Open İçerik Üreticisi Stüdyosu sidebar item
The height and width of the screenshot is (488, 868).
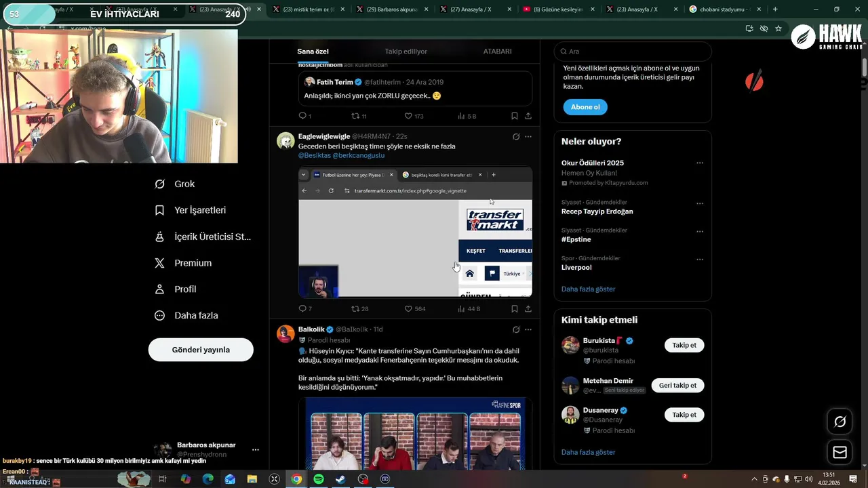[203, 237]
